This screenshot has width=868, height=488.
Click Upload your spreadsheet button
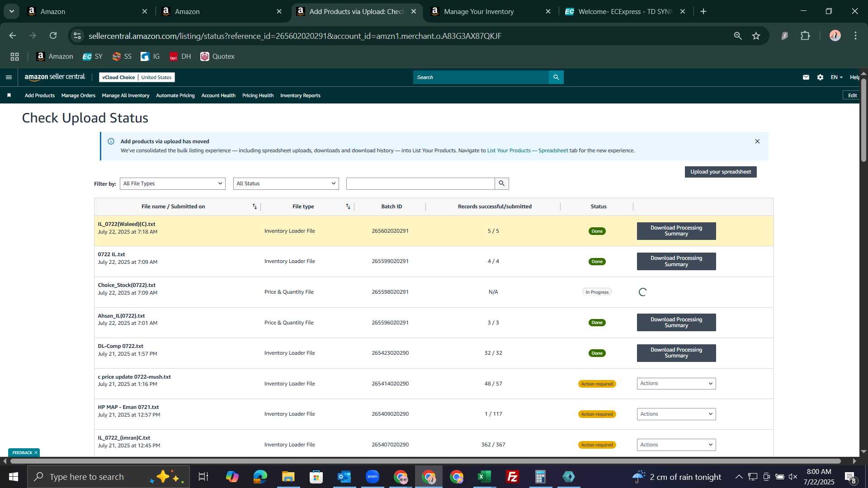pyautogui.click(x=721, y=172)
